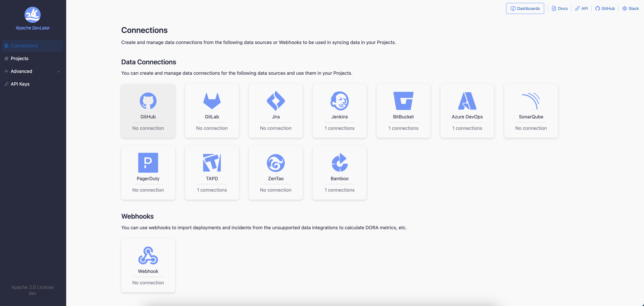
Task: Click the PagerDuty connection icon
Action: pos(148,163)
